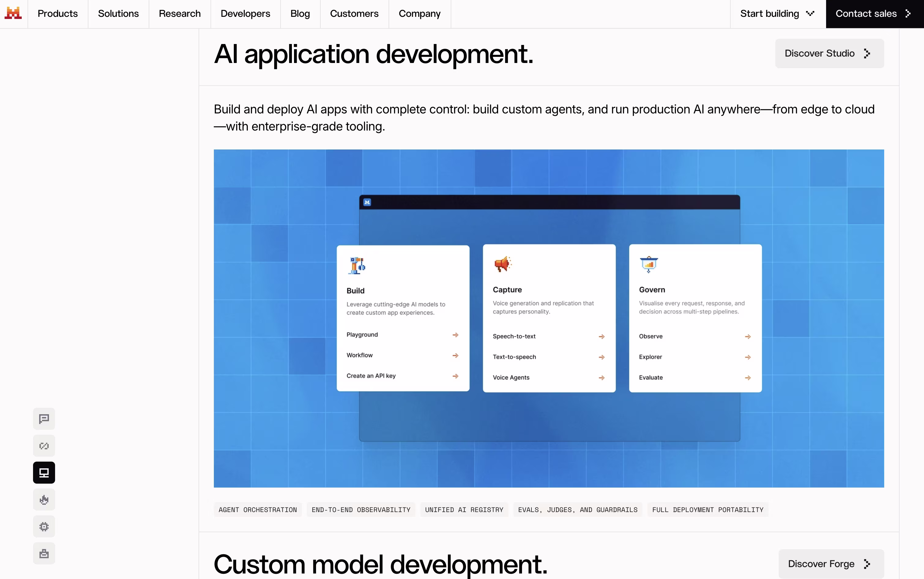This screenshot has width=924, height=579.
Task: Select the code brackets sidebar icon
Action: point(44,446)
